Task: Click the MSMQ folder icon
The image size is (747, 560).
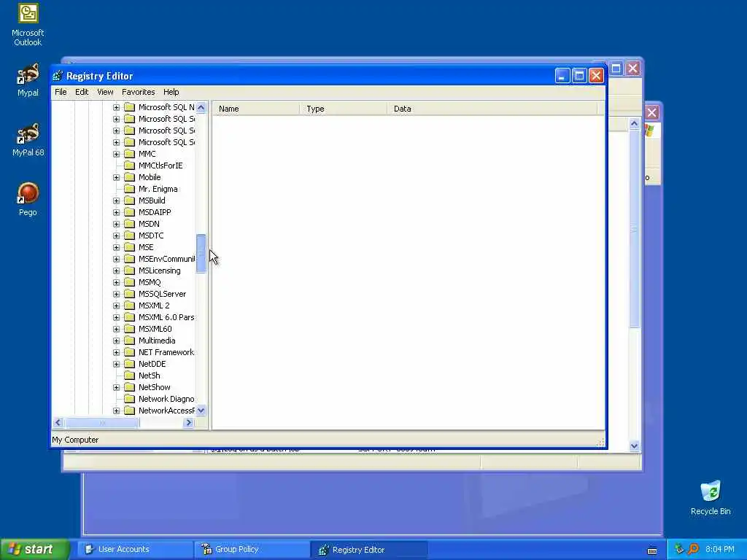Action: click(x=129, y=282)
